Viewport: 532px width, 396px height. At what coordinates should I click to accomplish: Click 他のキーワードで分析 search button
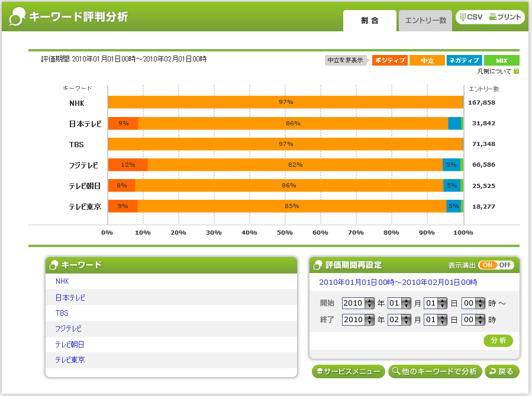[434, 372]
